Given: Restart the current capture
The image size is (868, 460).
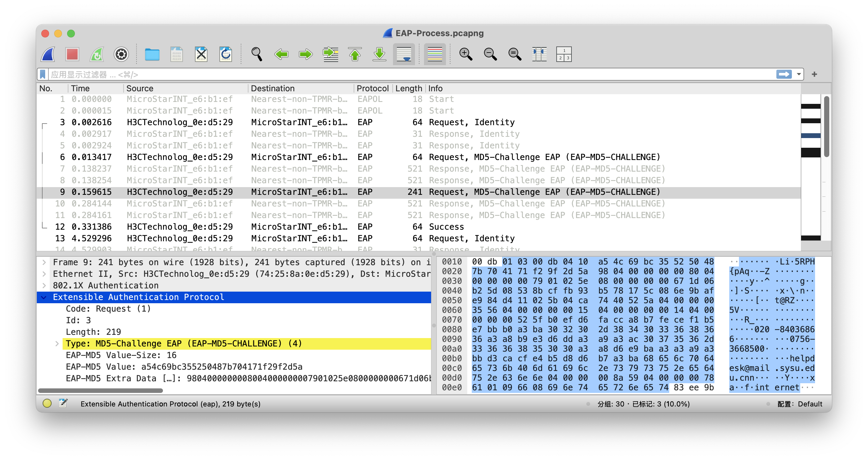Looking at the screenshot, I should pyautogui.click(x=97, y=54).
